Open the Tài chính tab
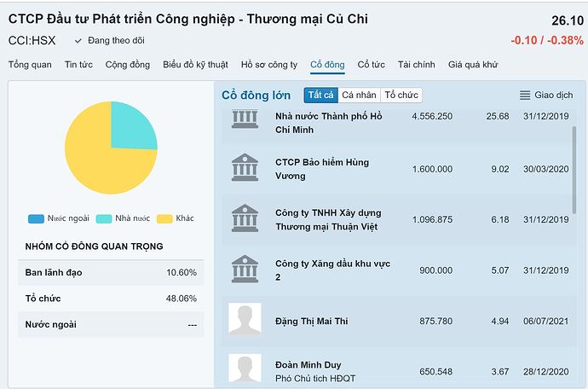 [416, 65]
